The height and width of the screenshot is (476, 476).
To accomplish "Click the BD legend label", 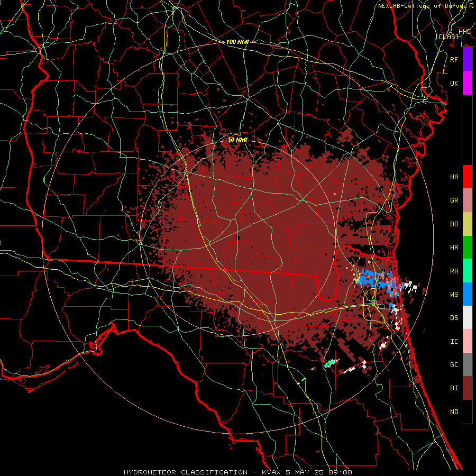I will pyautogui.click(x=454, y=224).
